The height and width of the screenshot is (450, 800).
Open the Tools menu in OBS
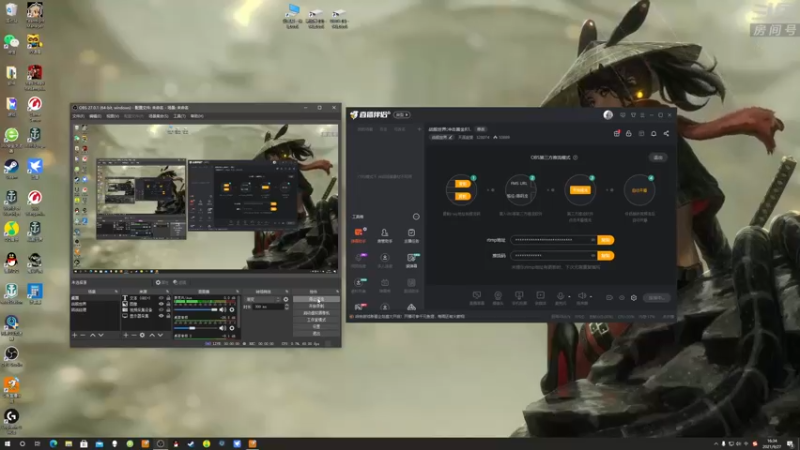pos(179,116)
